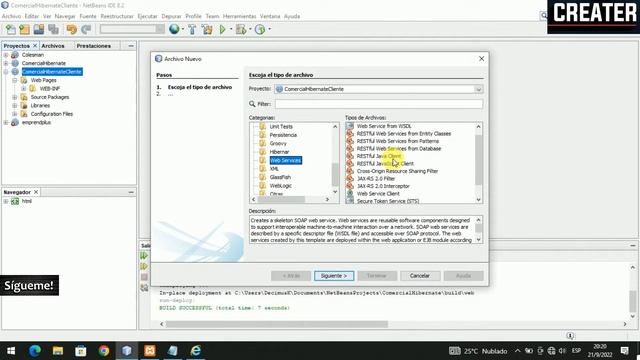Screen dimensions: 640x360
Task: Close the Navegador tab
Action: pos(36,192)
